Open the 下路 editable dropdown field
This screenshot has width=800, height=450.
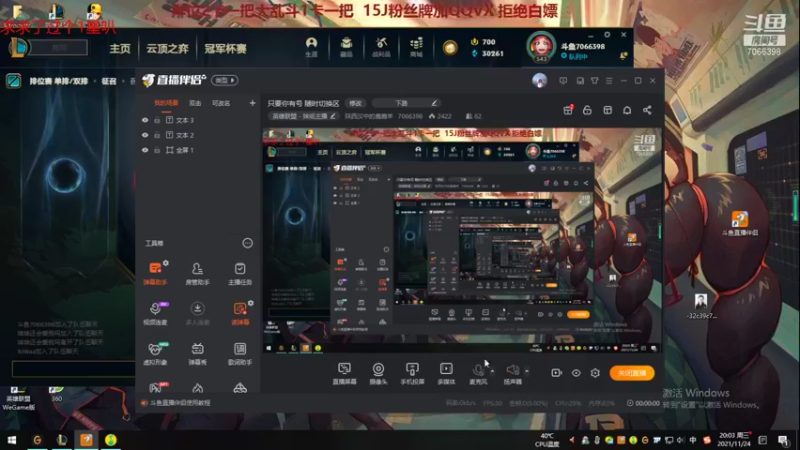(406, 103)
